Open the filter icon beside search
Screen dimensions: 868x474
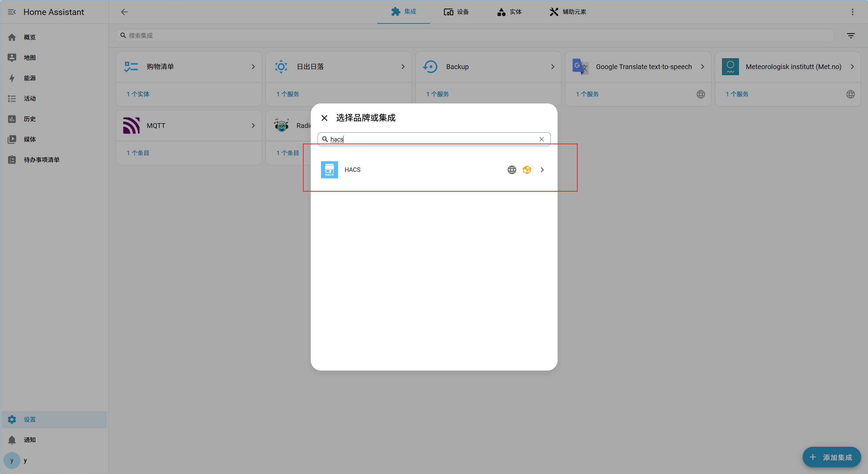pyautogui.click(x=851, y=36)
